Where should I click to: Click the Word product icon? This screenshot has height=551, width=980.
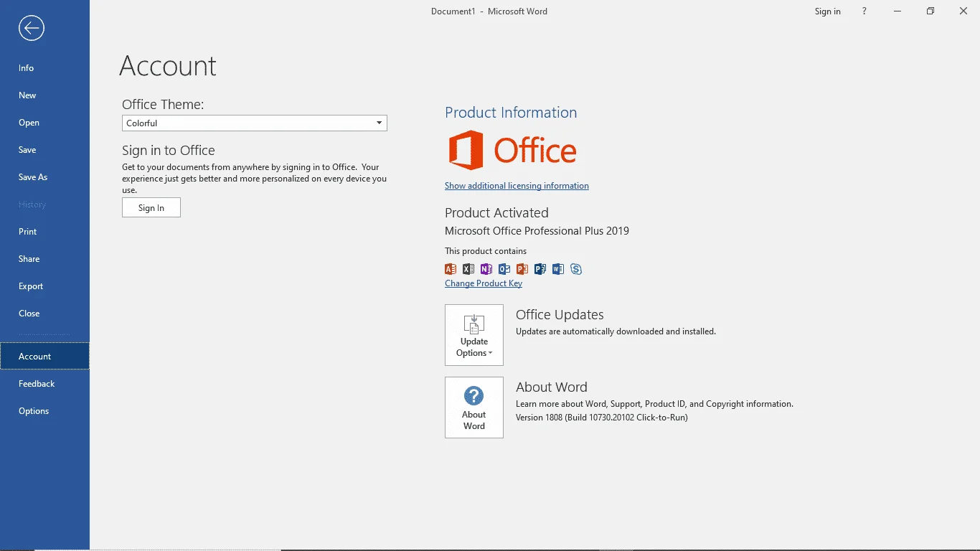pyautogui.click(x=558, y=269)
